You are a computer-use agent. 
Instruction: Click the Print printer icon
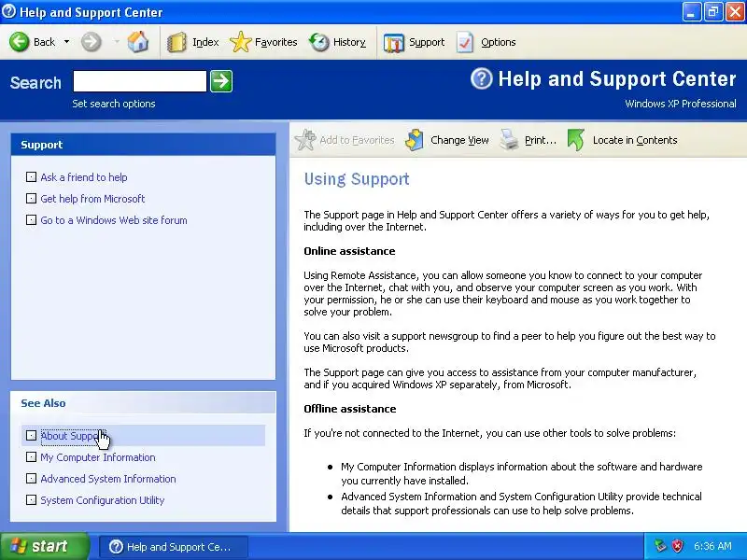pyautogui.click(x=509, y=140)
